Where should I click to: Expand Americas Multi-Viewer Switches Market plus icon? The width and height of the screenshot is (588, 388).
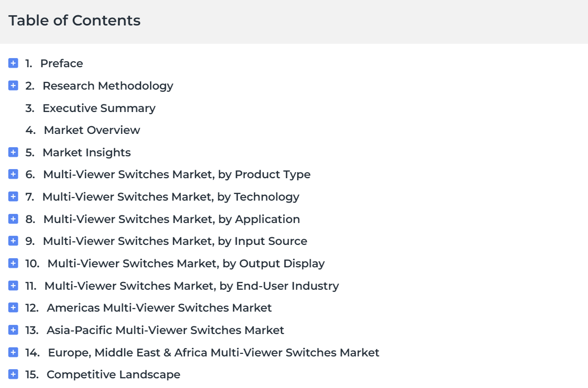13,308
